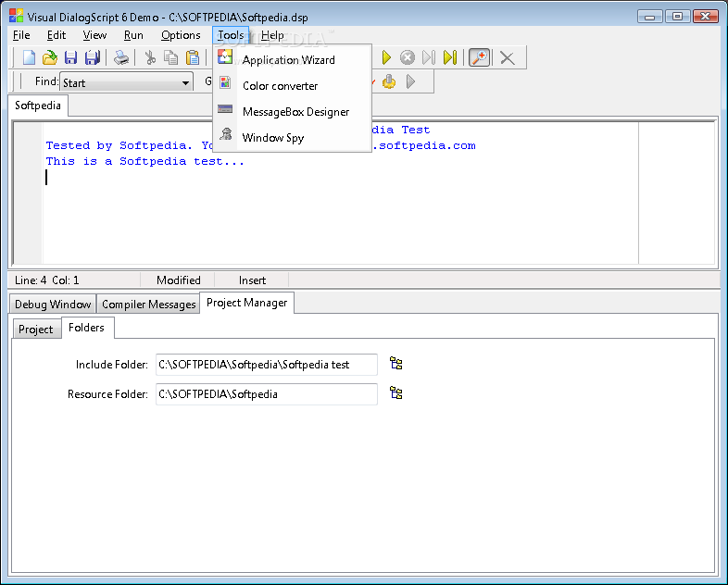Open MessageBox Designer tool

pyautogui.click(x=293, y=112)
